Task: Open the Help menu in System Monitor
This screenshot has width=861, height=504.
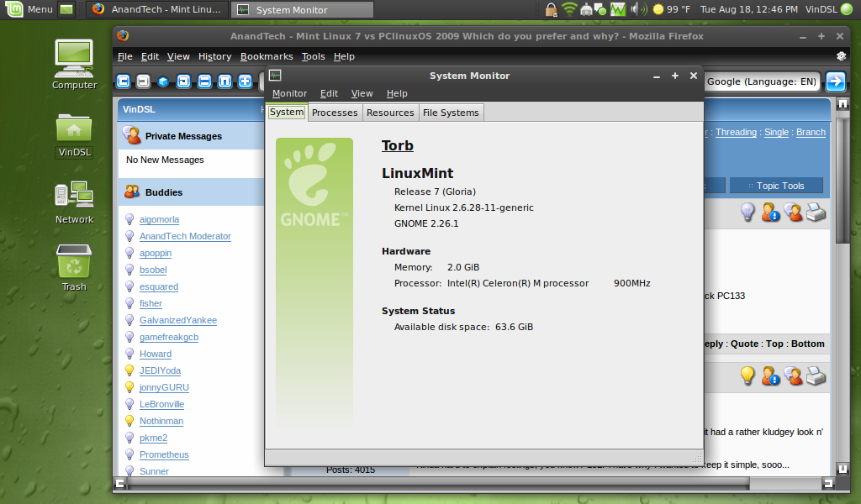Action: pyautogui.click(x=397, y=93)
